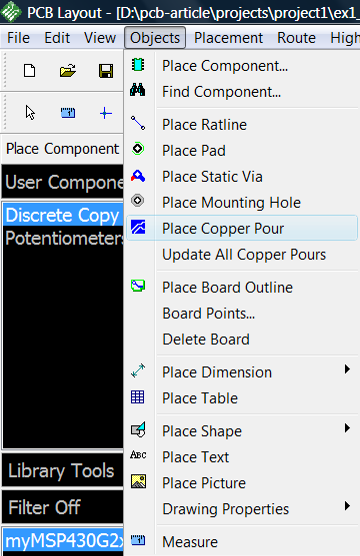Image resolution: width=360 pixels, height=556 pixels.
Task: Click the ruler measure toolbar icon
Action: (x=68, y=113)
